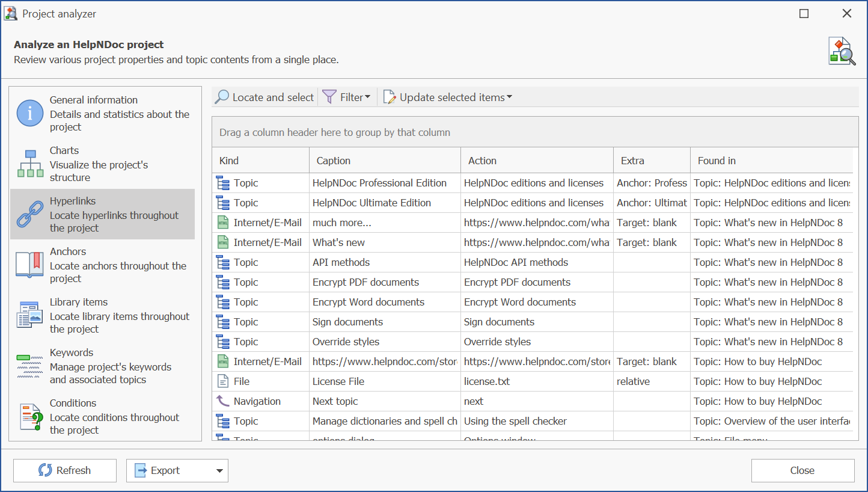Click the Update selected items pencil icon
Viewport: 868px width, 492px height.
coord(390,97)
